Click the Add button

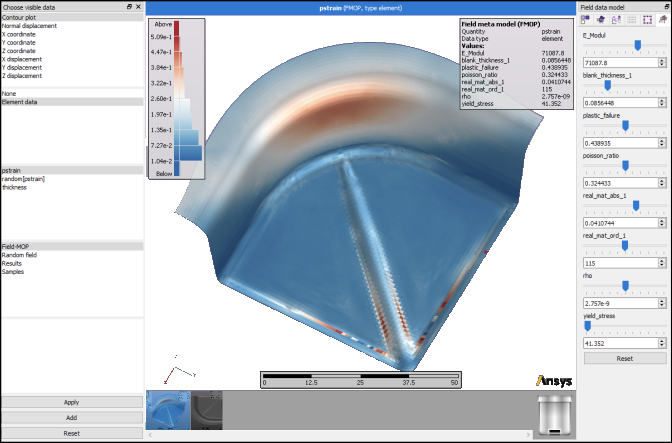[72, 417]
